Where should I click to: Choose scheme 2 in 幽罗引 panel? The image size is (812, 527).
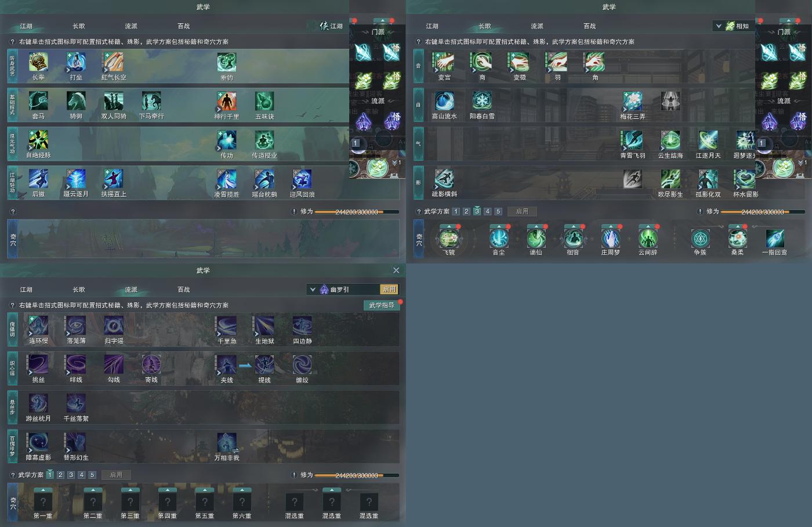pos(60,475)
